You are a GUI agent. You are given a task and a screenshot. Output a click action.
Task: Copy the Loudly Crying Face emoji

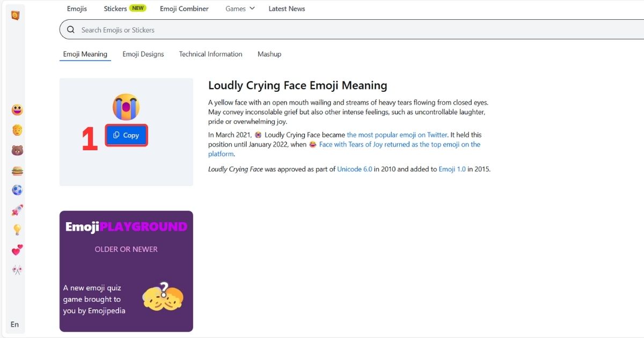(126, 135)
